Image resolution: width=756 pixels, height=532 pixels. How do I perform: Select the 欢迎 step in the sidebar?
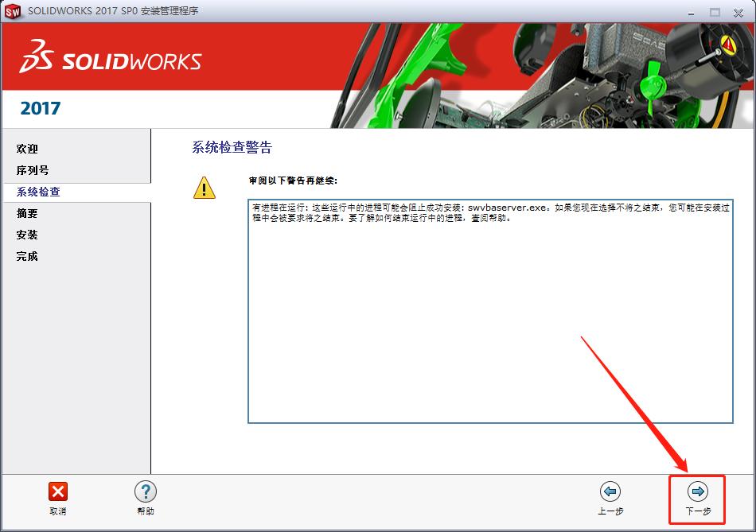click(25, 149)
